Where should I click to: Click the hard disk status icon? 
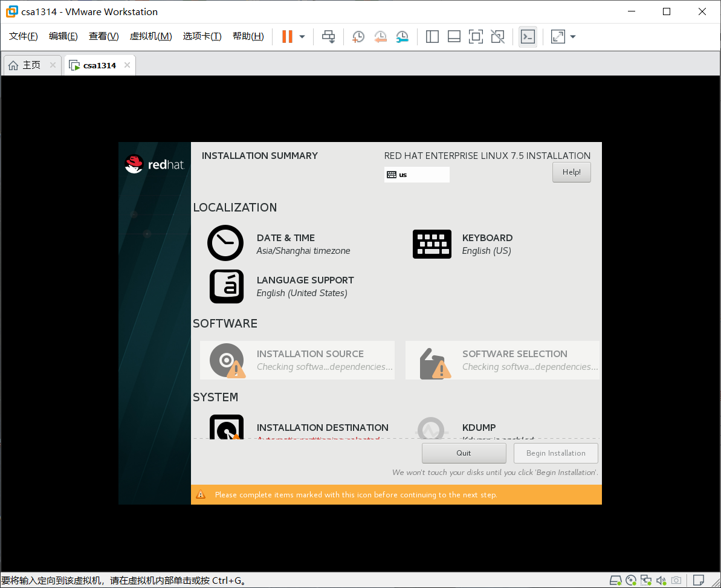pyautogui.click(x=615, y=581)
